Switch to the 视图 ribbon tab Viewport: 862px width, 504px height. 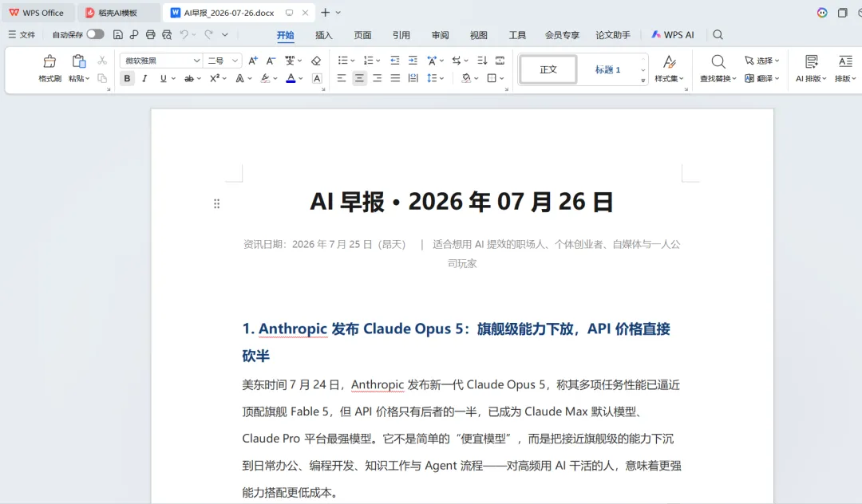pyautogui.click(x=479, y=34)
